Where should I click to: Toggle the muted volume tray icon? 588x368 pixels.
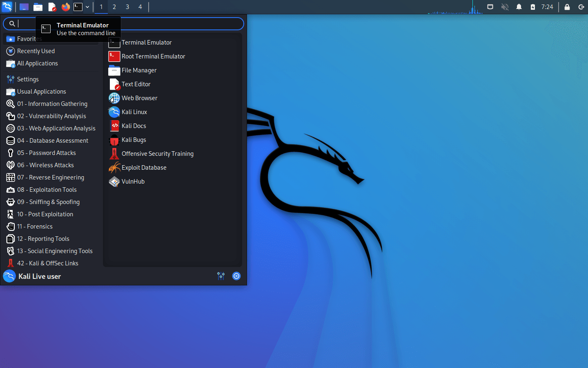[x=505, y=7]
